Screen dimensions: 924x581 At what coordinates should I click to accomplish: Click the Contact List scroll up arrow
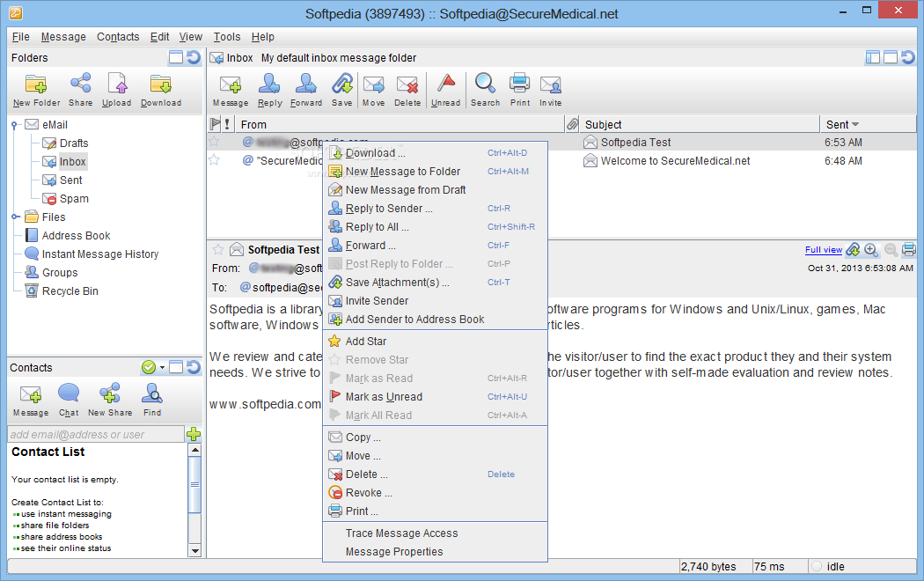(x=194, y=450)
